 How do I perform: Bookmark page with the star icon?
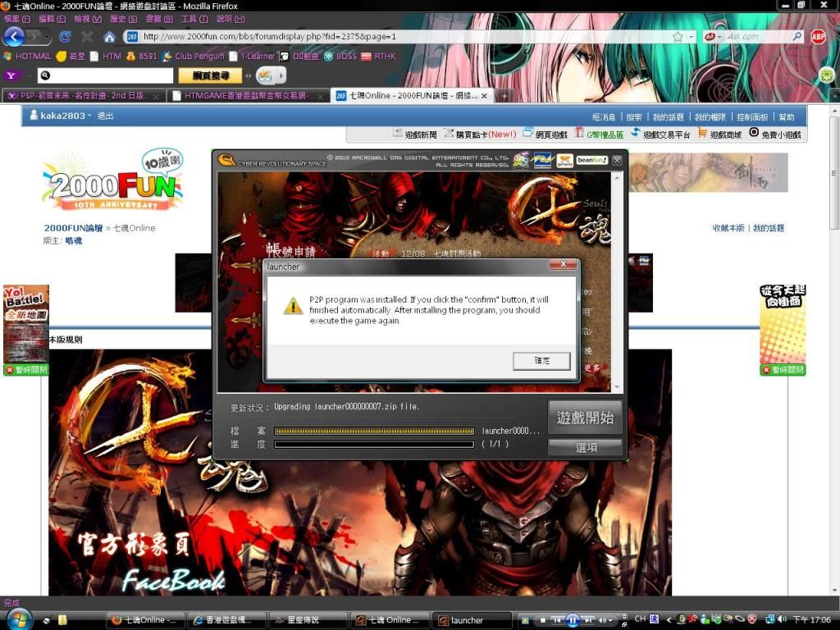(678, 37)
